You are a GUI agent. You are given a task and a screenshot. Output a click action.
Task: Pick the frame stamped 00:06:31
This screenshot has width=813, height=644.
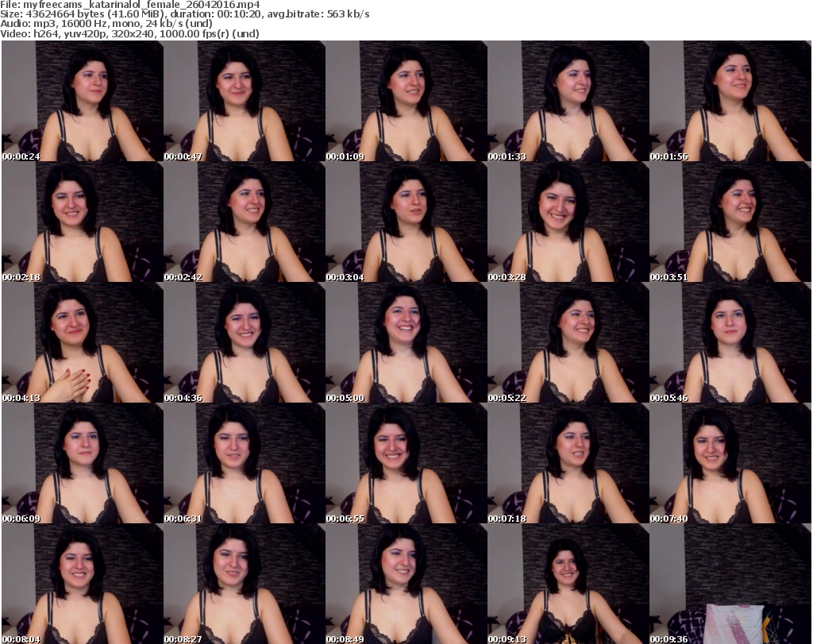pos(245,463)
